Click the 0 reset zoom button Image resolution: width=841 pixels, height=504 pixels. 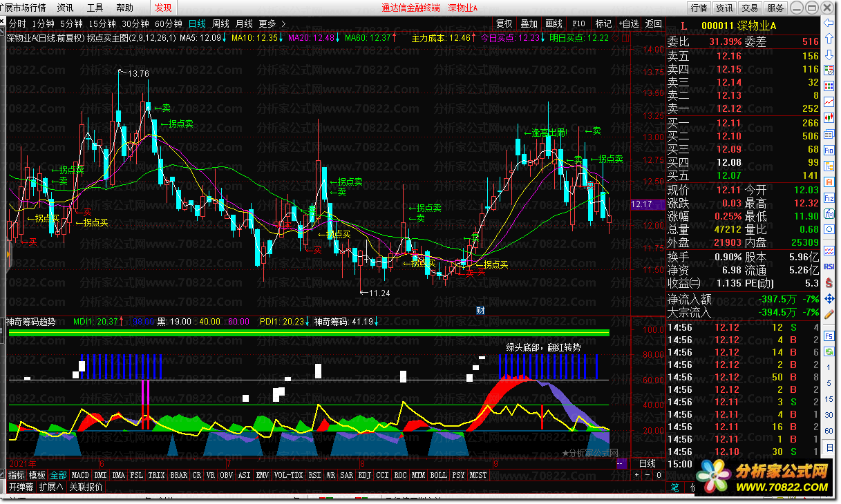click(659, 475)
